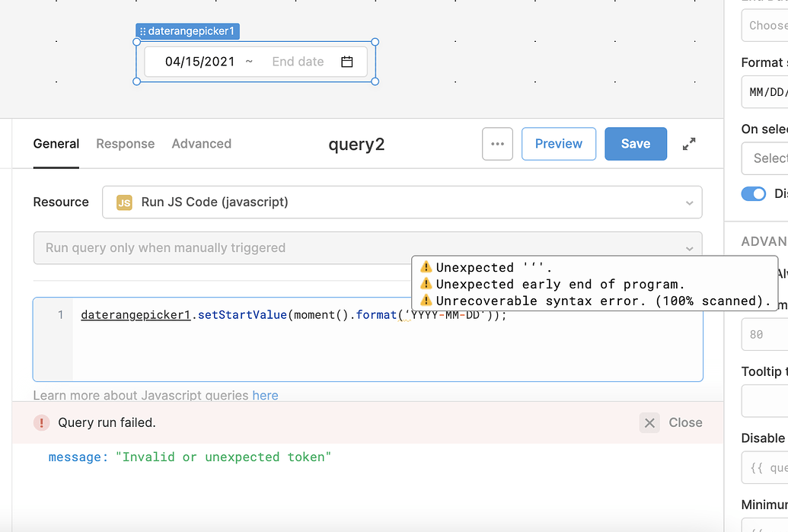The width and height of the screenshot is (788, 532).
Task: Click the Disable condition input field
Action: click(x=765, y=468)
